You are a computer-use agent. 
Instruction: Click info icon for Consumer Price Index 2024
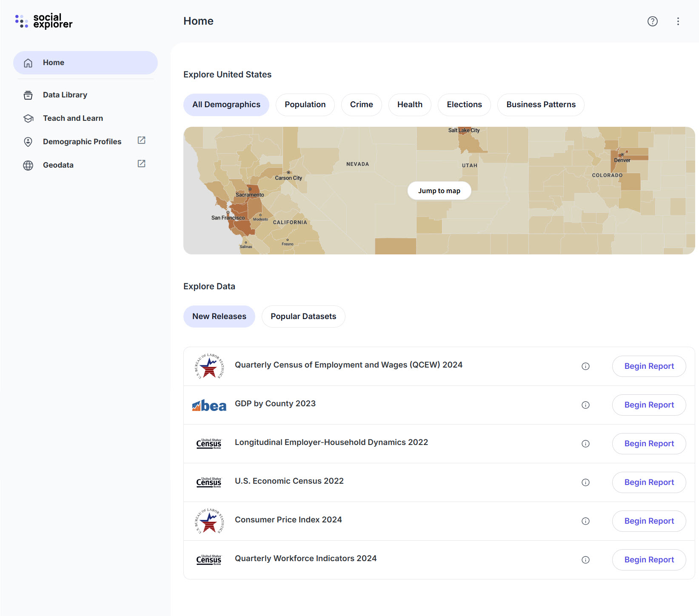click(x=585, y=521)
